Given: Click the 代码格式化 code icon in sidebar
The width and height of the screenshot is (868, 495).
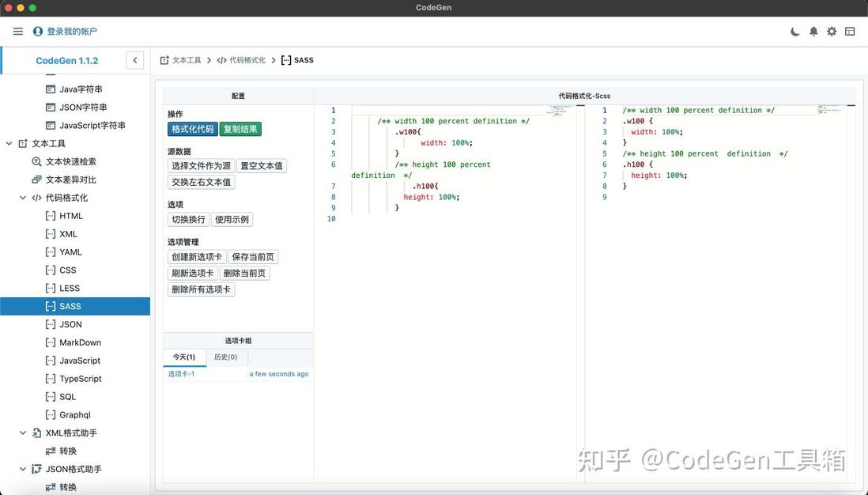Looking at the screenshot, I should coord(36,198).
